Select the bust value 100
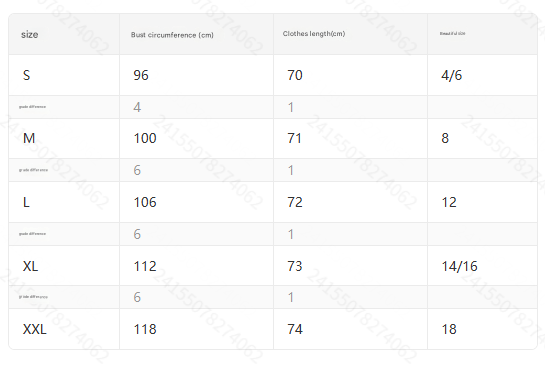 coord(145,138)
